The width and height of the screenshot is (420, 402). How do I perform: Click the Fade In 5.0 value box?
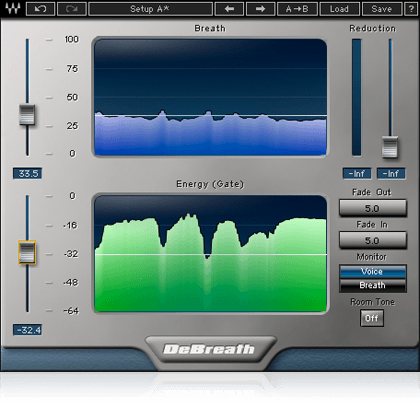(x=373, y=240)
